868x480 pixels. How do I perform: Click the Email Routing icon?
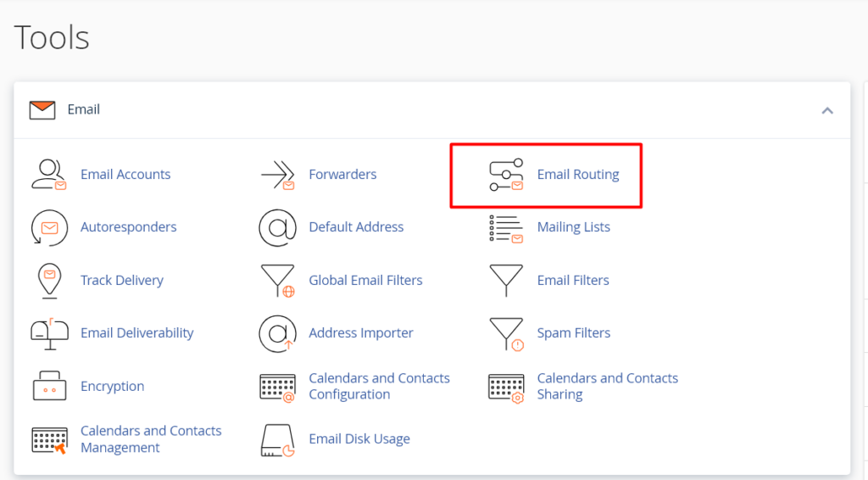point(506,175)
